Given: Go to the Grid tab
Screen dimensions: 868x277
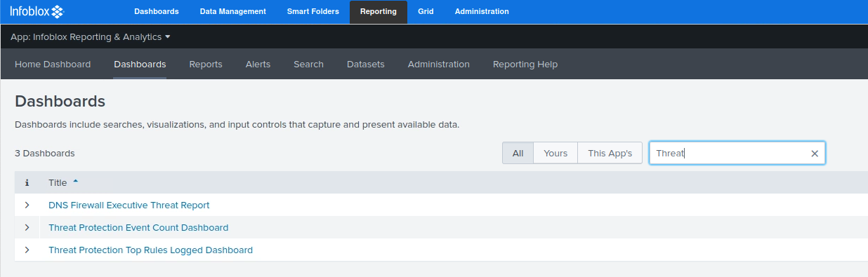Looking at the screenshot, I should click(x=426, y=12).
